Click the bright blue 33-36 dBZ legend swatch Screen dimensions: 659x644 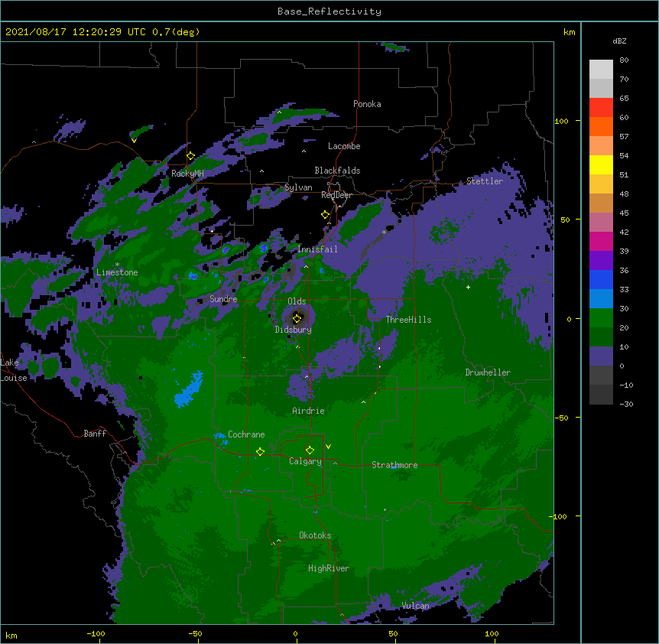[601, 279]
